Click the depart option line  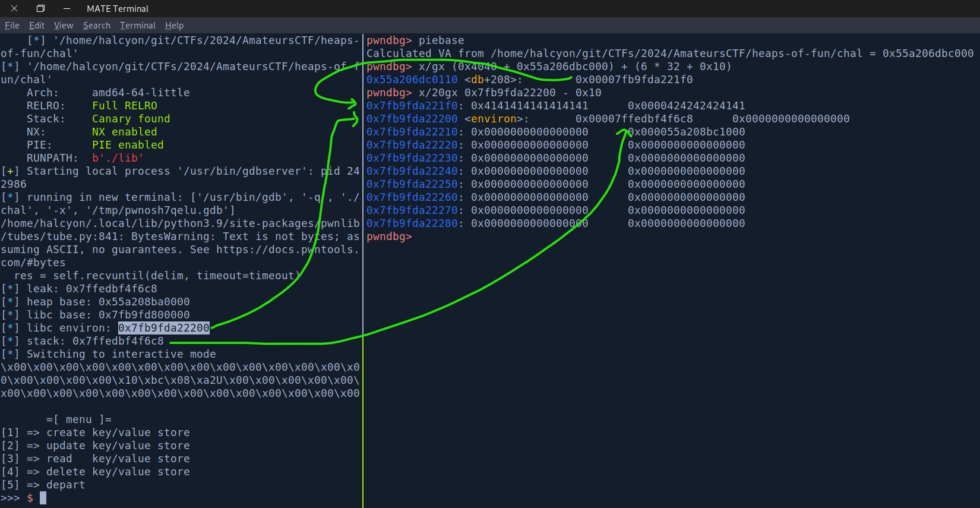coord(65,485)
